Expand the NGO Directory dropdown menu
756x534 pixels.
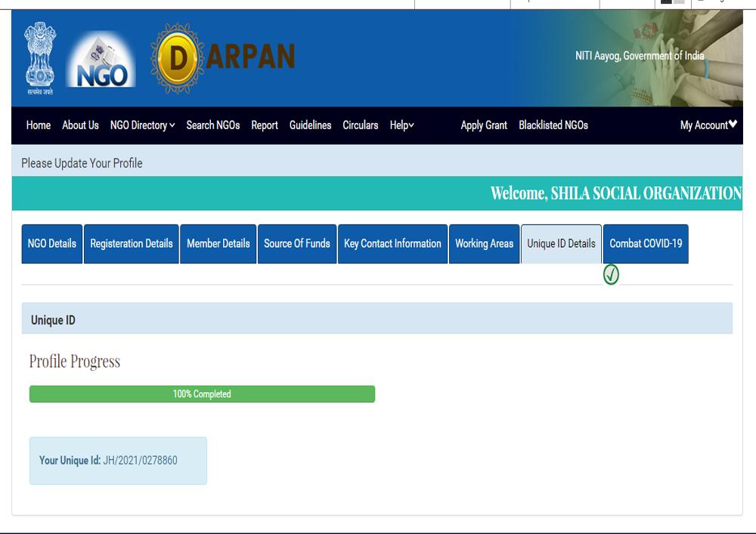pos(143,125)
